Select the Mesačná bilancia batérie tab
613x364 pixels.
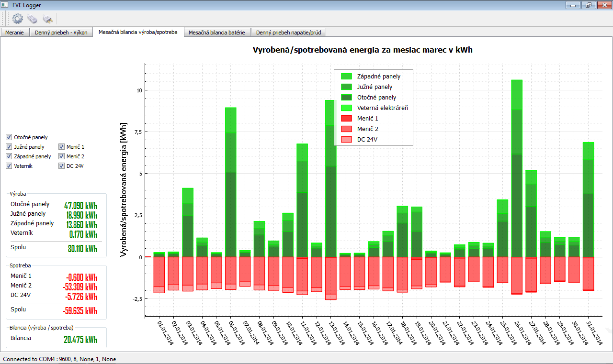coord(216,33)
